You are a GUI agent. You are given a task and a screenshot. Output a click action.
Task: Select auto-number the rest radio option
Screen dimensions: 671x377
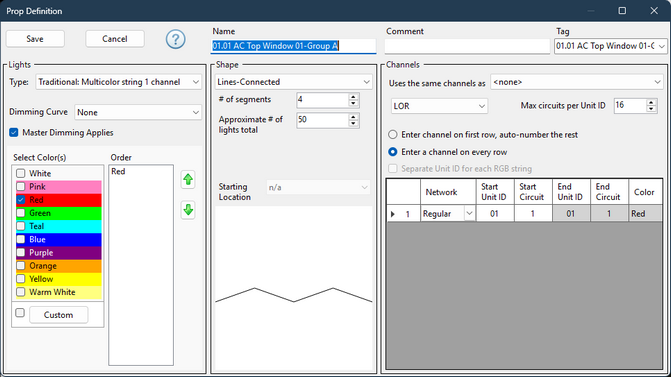392,135
